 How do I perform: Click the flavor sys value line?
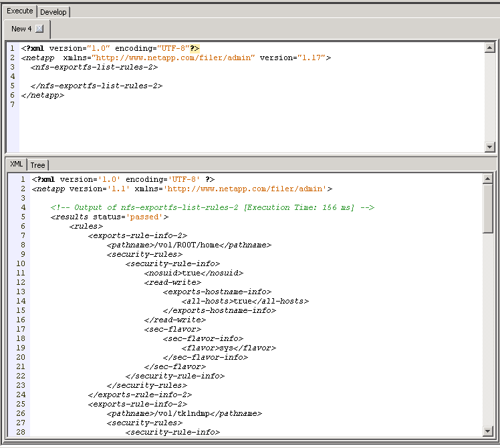click(x=229, y=348)
